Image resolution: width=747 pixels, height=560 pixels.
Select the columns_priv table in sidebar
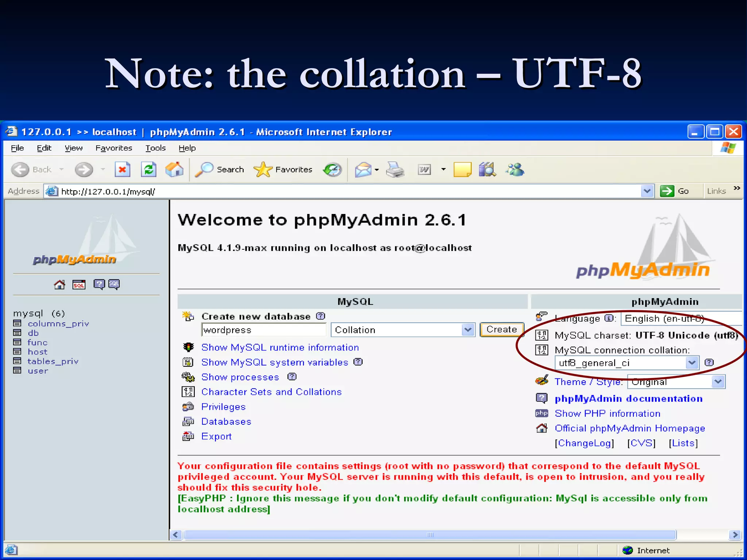(58, 324)
